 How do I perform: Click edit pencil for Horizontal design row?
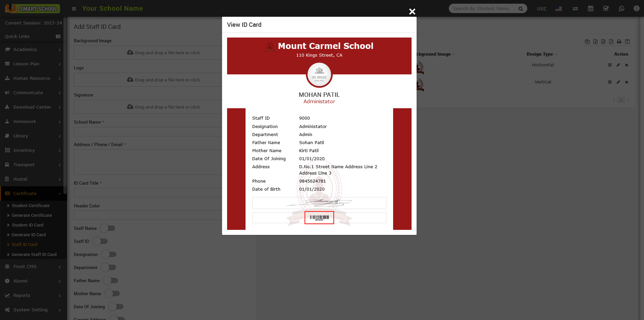[618, 65]
